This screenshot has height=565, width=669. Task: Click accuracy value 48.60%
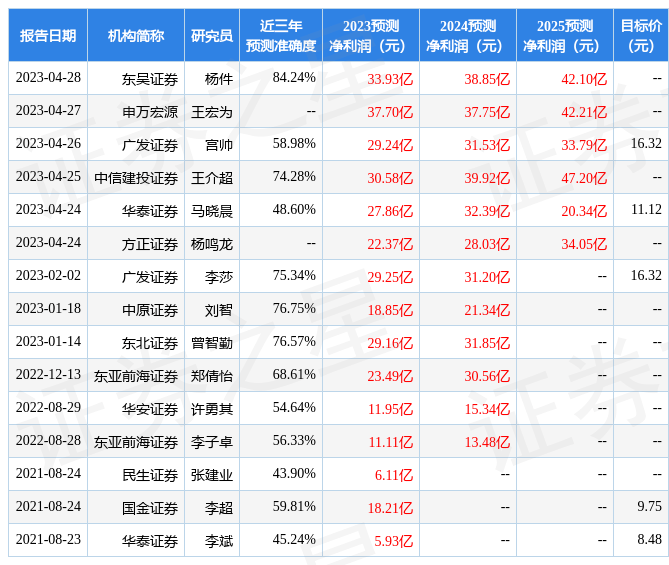[294, 210]
